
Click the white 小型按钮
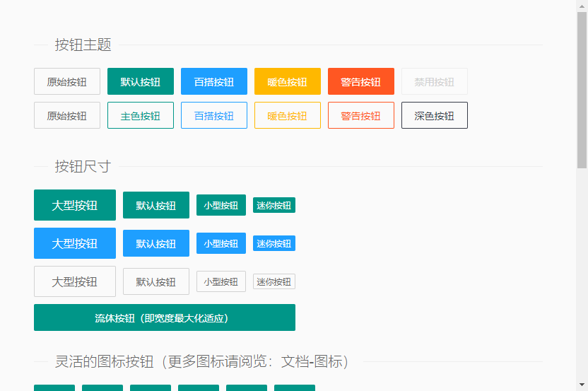221,282
